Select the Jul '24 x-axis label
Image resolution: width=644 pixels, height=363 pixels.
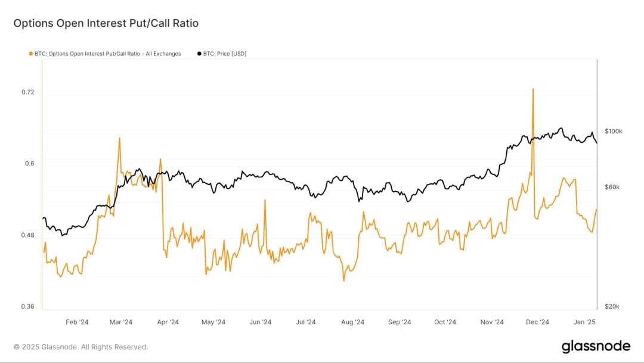(306, 322)
